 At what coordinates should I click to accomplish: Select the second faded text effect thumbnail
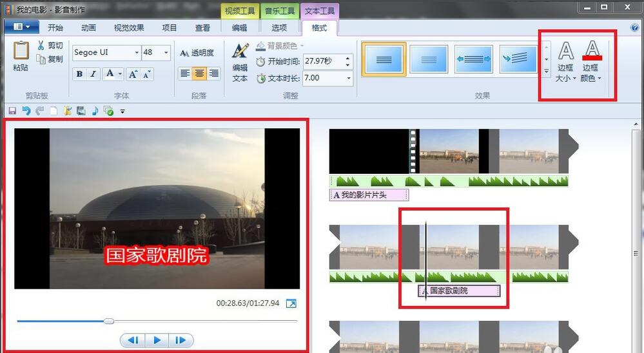429,59
